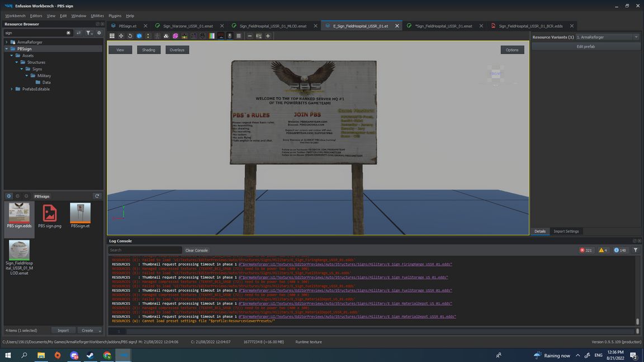Expand the ArmaReforger tree node
This screenshot has width=644, height=362.
click(7, 42)
